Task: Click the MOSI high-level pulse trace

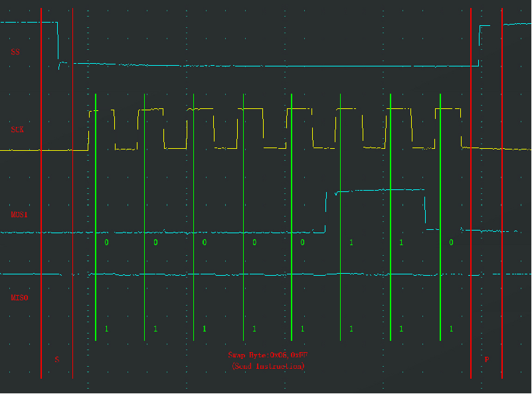Action: pyautogui.click(x=379, y=191)
